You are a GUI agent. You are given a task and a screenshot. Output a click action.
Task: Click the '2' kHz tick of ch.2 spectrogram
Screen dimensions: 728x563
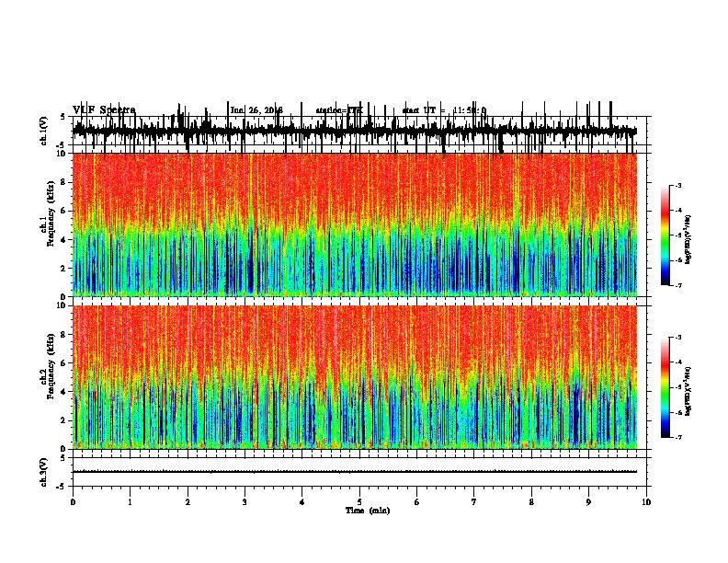click(64, 420)
